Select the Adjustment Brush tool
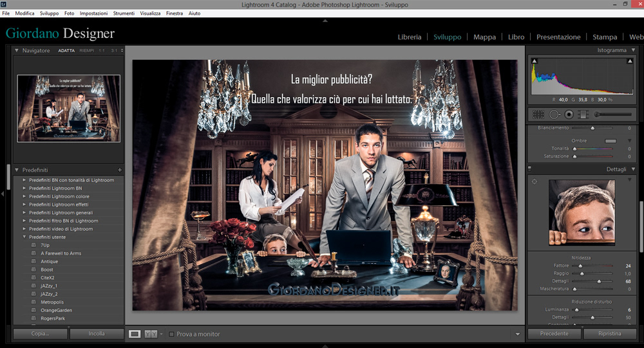644x348 pixels. (613, 114)
